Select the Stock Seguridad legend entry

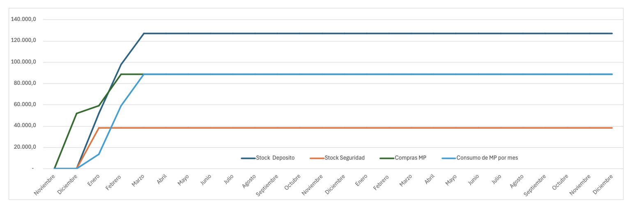344,158
